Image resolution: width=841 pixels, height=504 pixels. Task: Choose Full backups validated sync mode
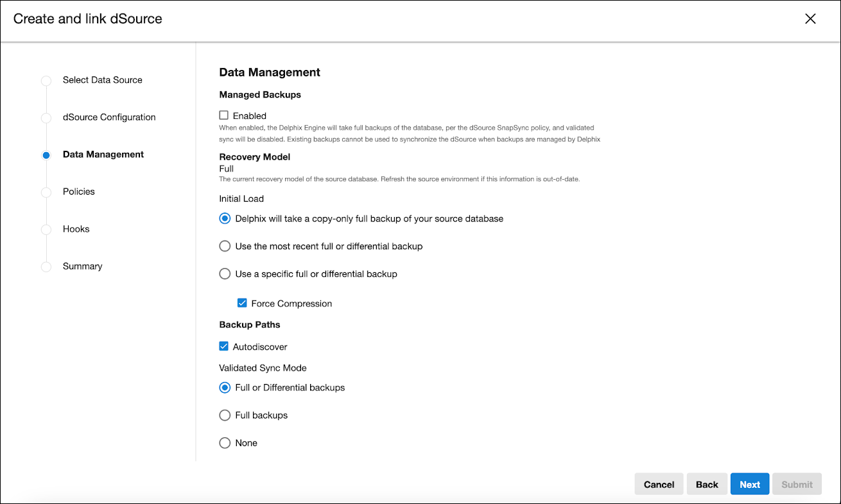point(225,415)
